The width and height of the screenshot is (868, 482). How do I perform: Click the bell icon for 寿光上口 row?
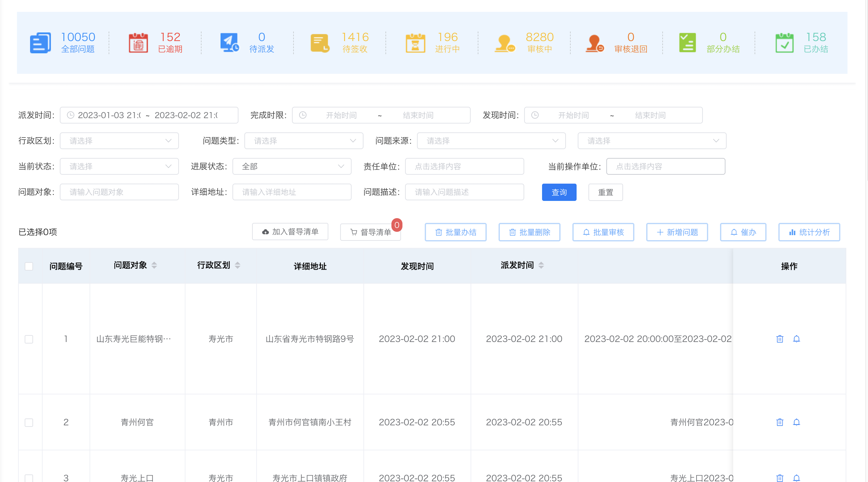[x=796, y=478]
